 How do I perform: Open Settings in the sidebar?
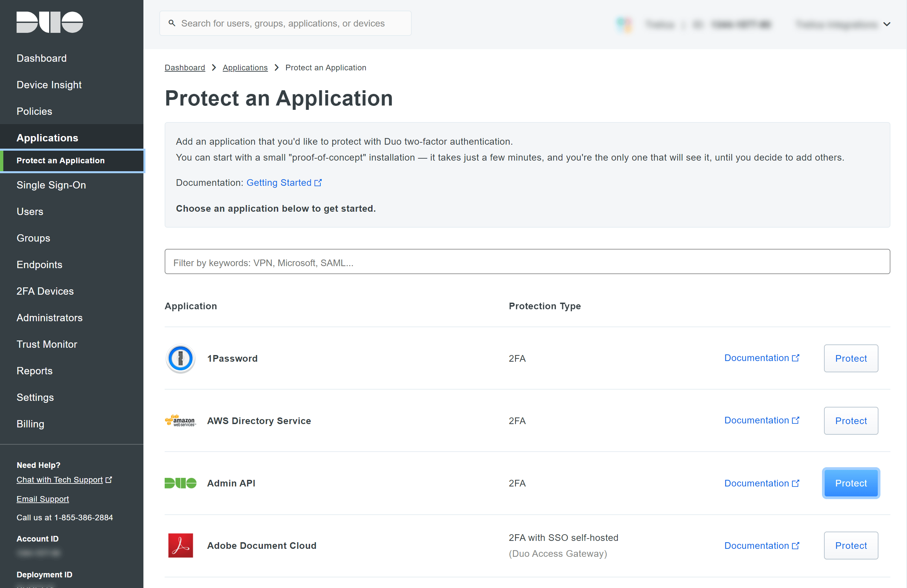pyautogui.click(x=35, y=397)
